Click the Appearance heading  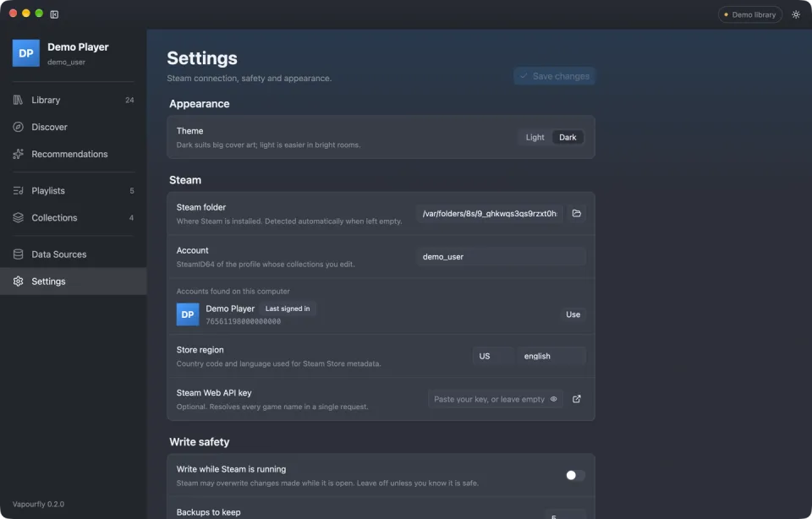pos(200,103)
